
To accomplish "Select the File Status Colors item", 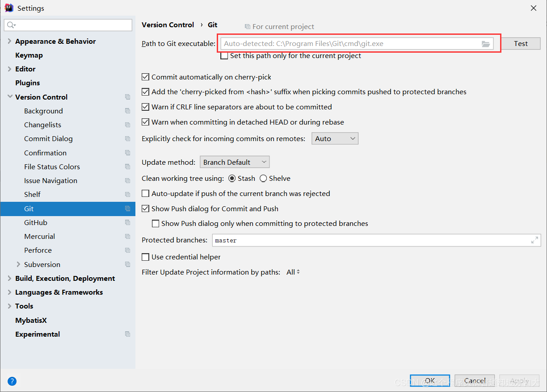I will click(x=52, y=167).
